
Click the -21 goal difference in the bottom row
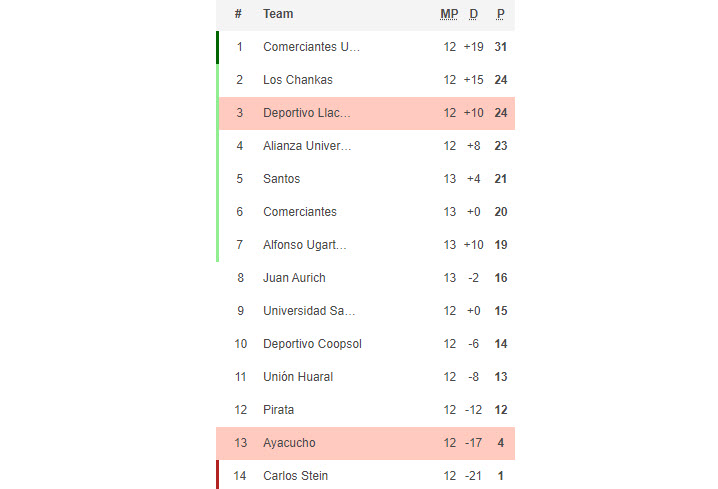click(474, 476)
